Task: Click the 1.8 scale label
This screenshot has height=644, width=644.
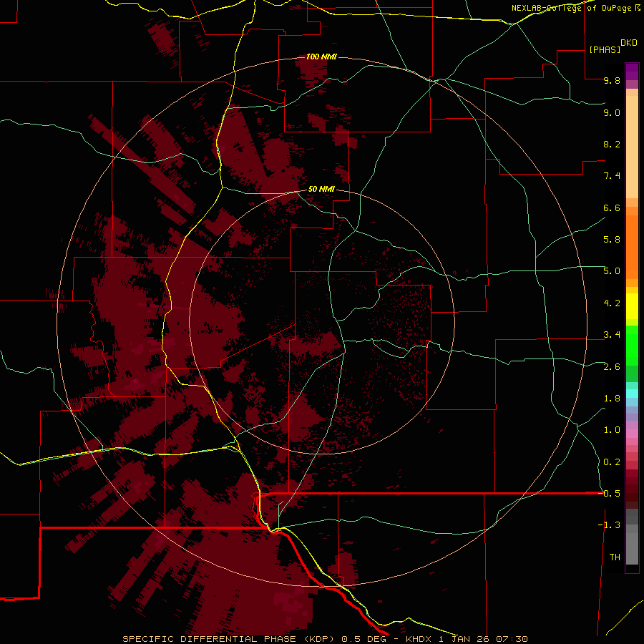Action: click(x=612, y=399)
